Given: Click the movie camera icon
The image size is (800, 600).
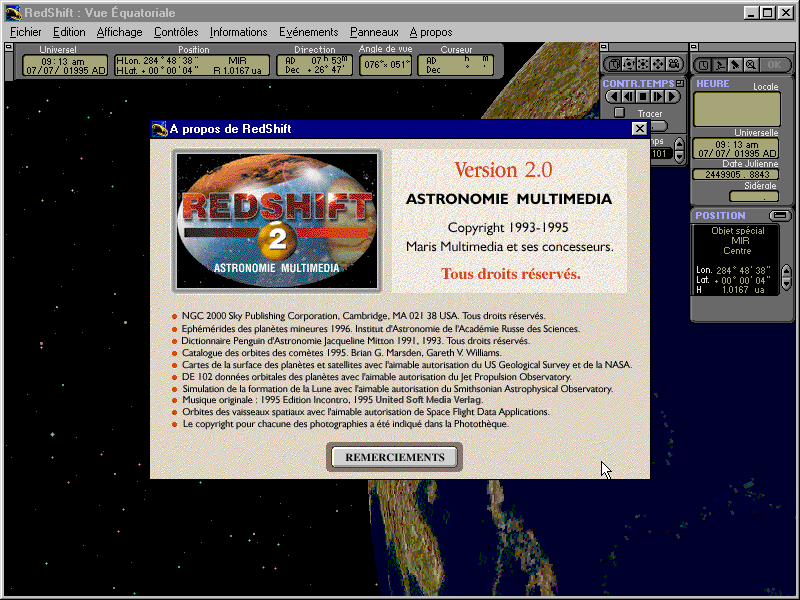Looking at the screenshot, I should point(673,64).
